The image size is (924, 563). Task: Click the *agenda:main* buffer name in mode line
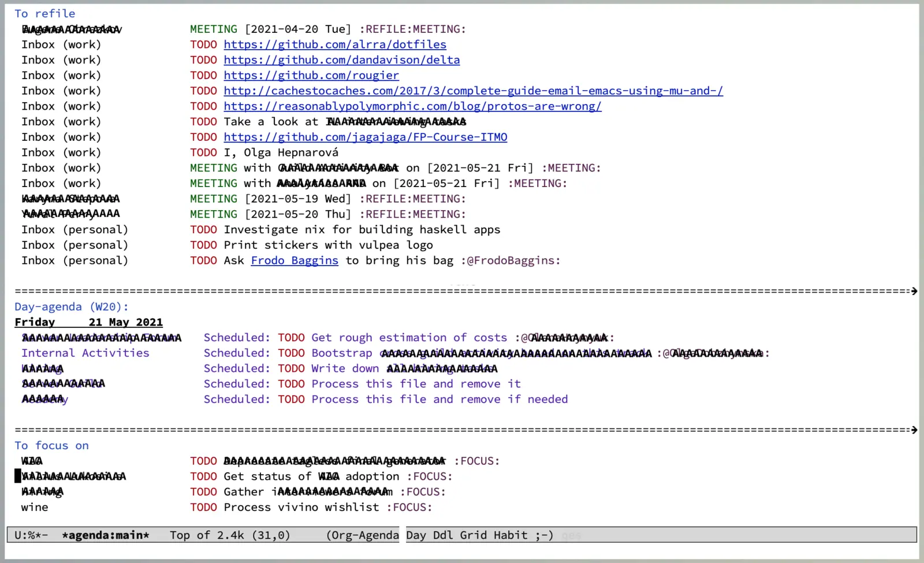coord(105,535)
